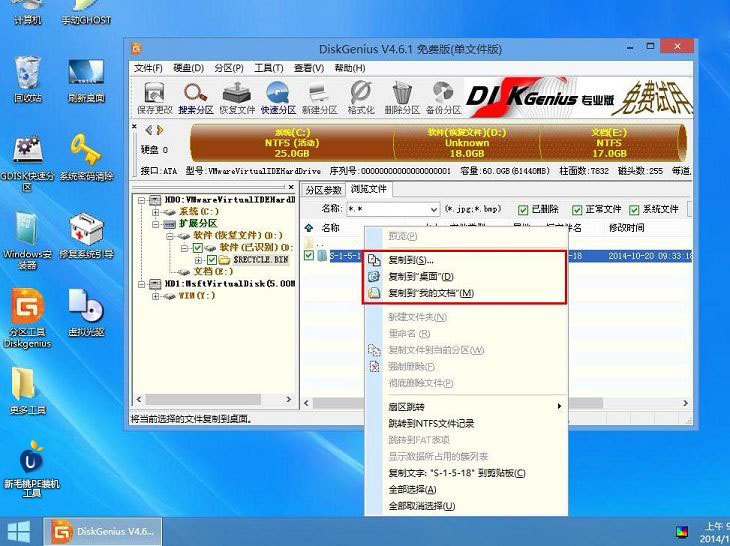This screenshot has width=730, height=546.
Task: Click the 删除分区 delete partition toolbar icon
Action: [x=402, y=98]
